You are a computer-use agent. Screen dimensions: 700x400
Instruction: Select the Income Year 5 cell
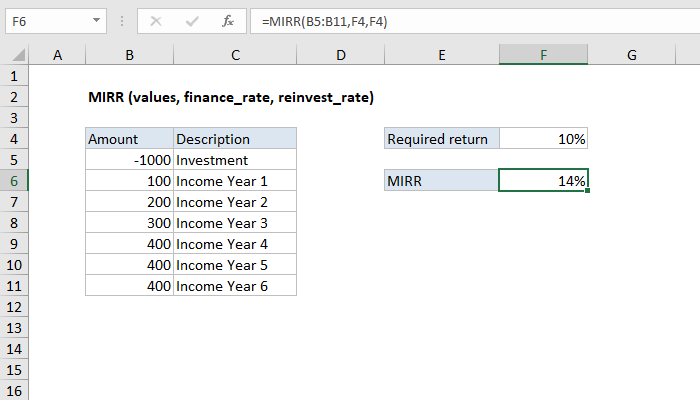coord(235,265)
